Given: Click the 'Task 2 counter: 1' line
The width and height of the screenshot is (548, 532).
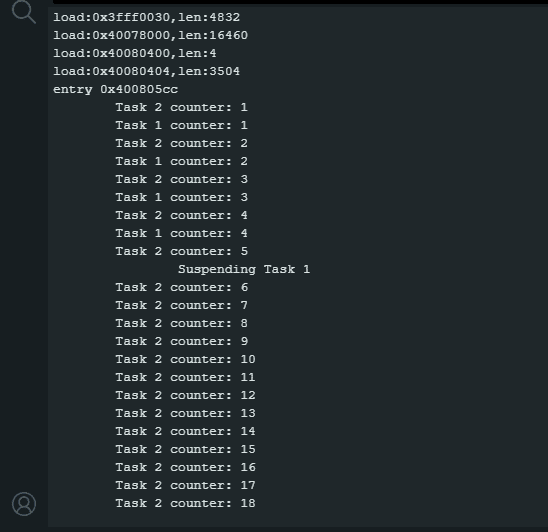Looking at the screenshot, I should [x=182, y=107].
